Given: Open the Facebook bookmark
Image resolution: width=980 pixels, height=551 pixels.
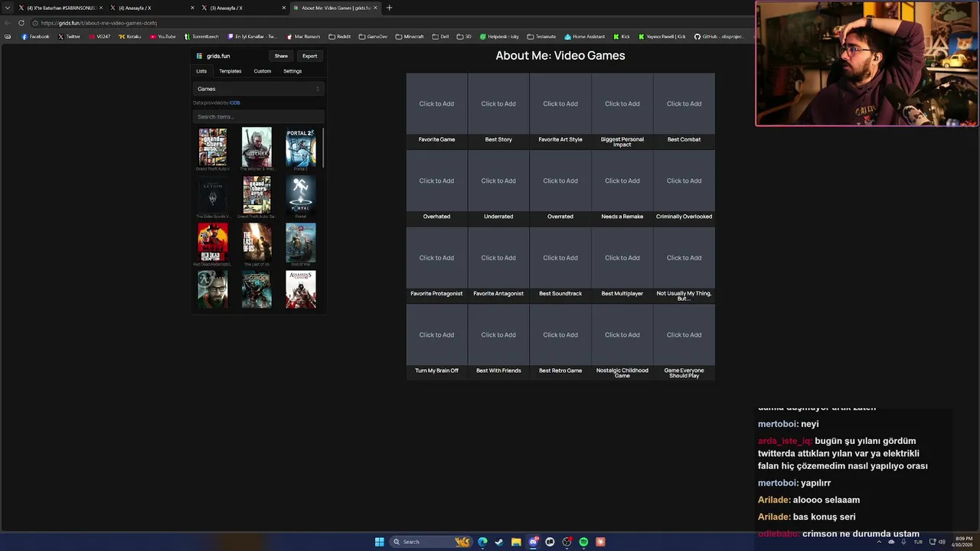Looking at the screenshot, I should click(x=35, y=37).
